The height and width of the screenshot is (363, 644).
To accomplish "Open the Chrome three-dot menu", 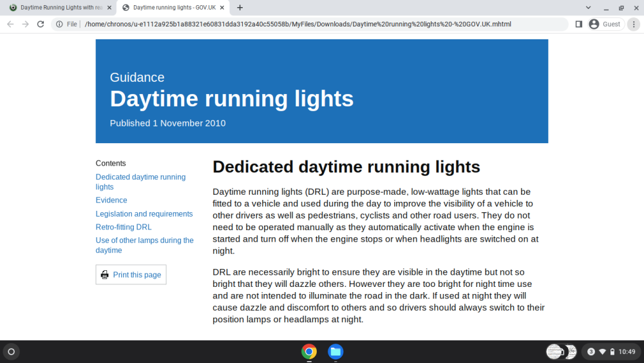I will pos(634,25).
